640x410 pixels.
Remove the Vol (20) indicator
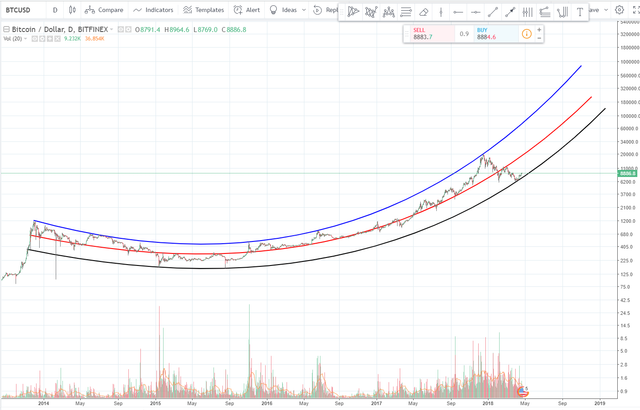(x=57, y=39)
